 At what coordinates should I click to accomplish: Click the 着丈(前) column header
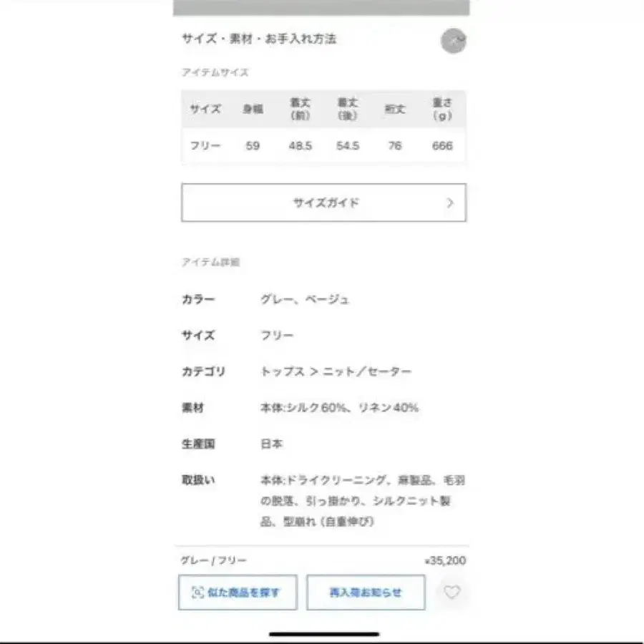point(301,109)
